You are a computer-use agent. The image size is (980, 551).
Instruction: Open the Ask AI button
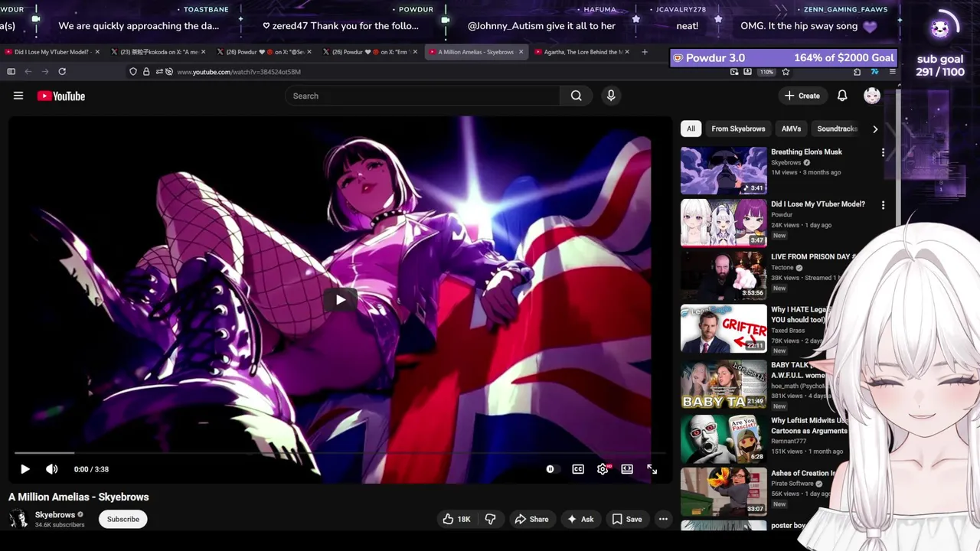coord(580,519)
